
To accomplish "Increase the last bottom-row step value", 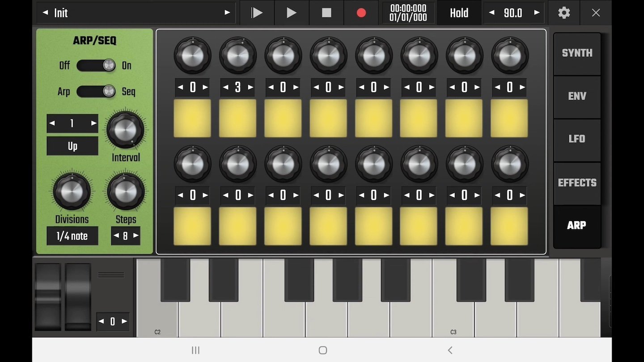I will click(x=522, y=195).
